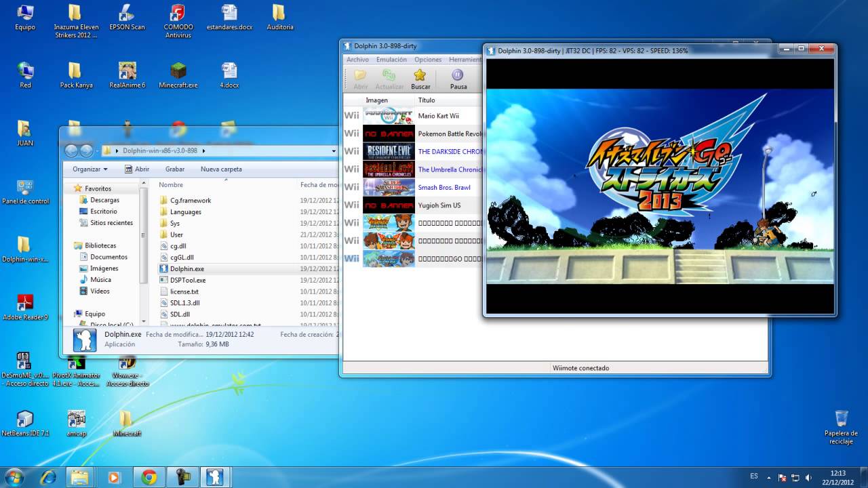Open the Herramientas menu in Dolphin

point(465,60)
